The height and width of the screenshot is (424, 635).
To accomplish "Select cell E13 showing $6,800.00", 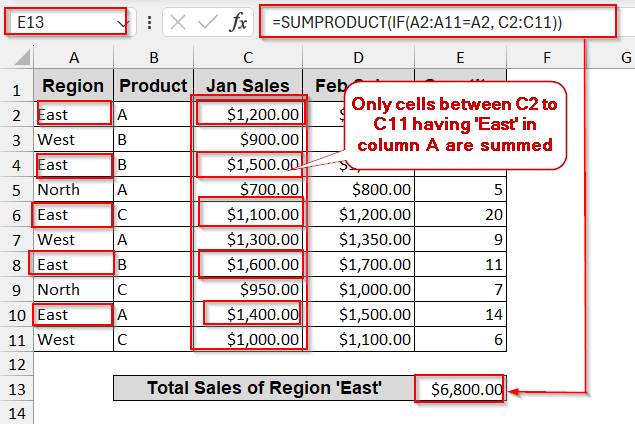I will pyautogui.click(x=460, y=389).
